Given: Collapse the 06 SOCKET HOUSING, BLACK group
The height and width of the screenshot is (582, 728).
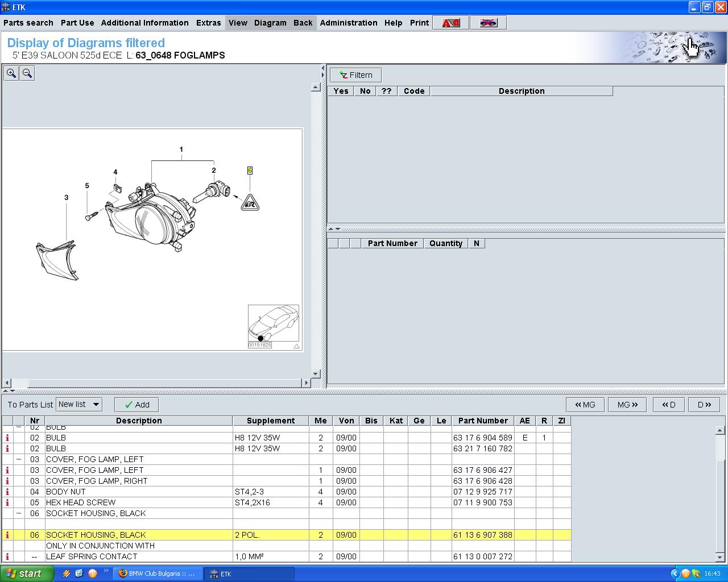Looking at the screenshot, I should point(19,513).
